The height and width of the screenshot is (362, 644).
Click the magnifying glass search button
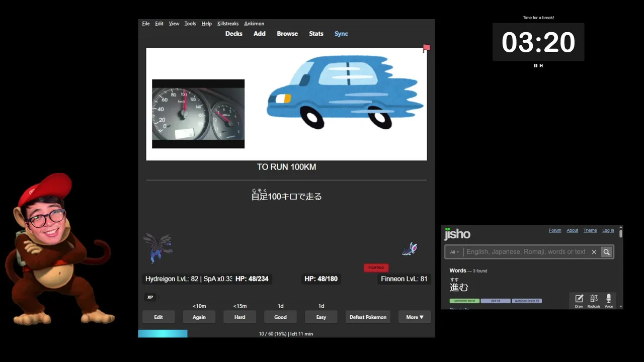click(x=607, y=252)
